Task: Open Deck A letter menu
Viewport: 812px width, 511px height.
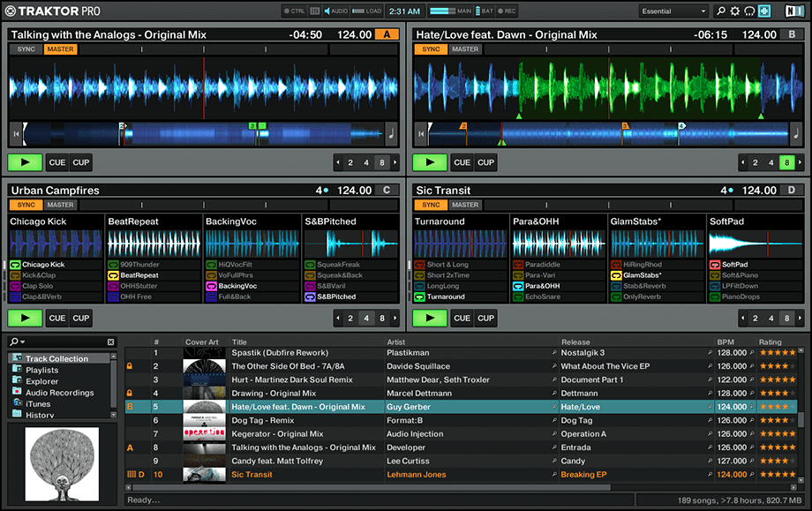Action: pyautogui.click(x=387, y=35)
